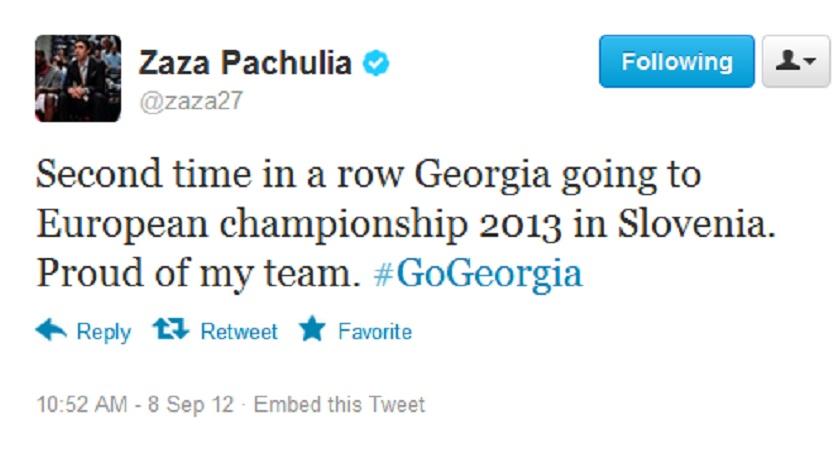Screen dimensions: 840x470
Task: Mark tweet via Favorite text label
Action: click(x=374, y=331)
